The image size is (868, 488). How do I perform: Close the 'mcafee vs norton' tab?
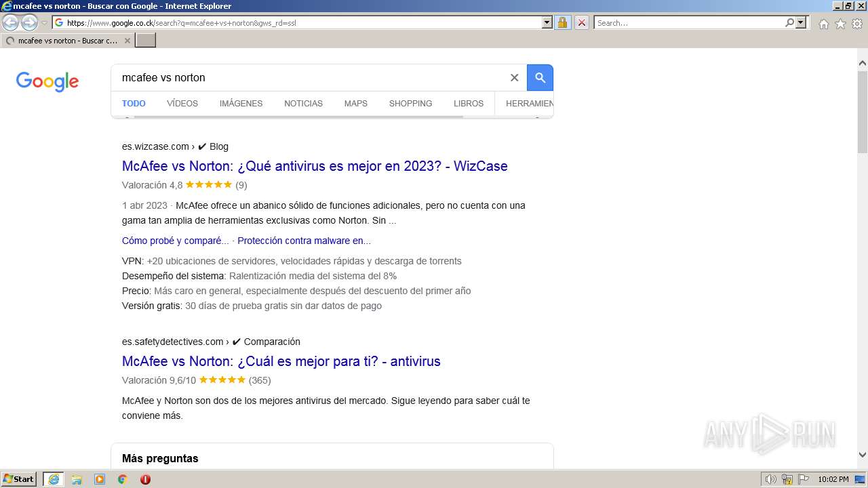127,41
